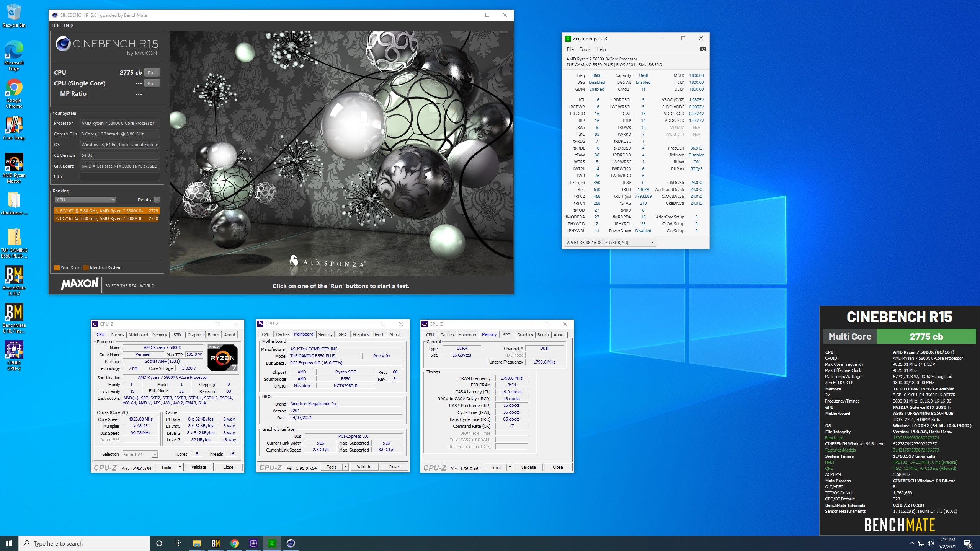Switch to Caches tab in first CPU-Z window
This screenshot has width=980, height=551.
coord(118,335)
